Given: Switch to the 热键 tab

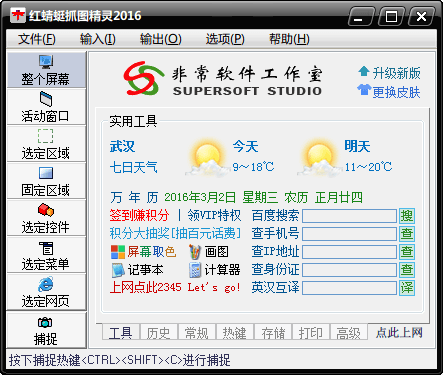Looking at the screenshot, I should (x=235, y=332).
